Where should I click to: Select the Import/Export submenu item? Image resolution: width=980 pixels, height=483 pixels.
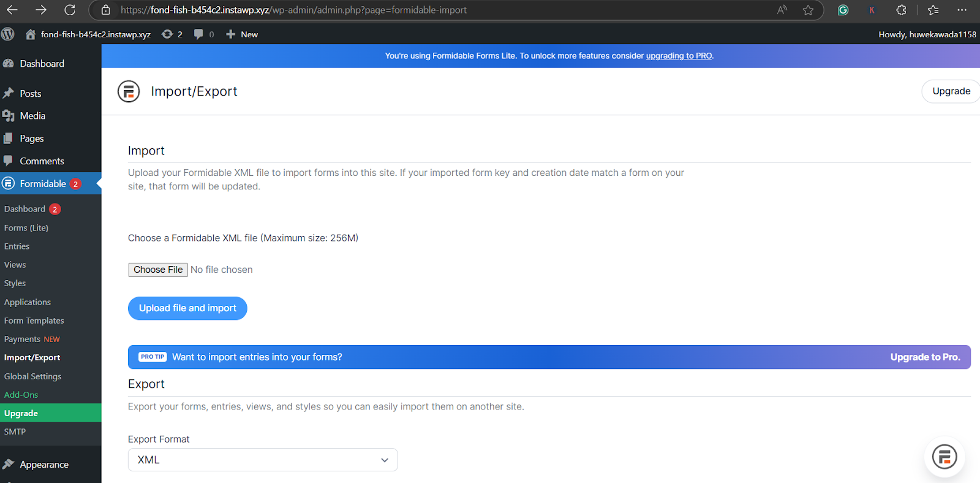coord(32,357)
